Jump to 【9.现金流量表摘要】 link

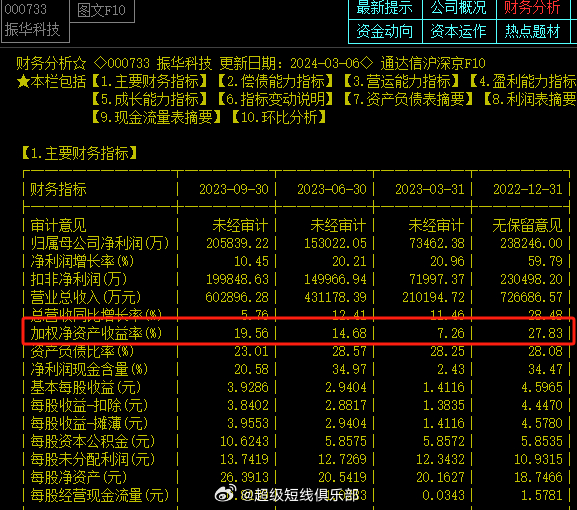[x=156, y=117]
